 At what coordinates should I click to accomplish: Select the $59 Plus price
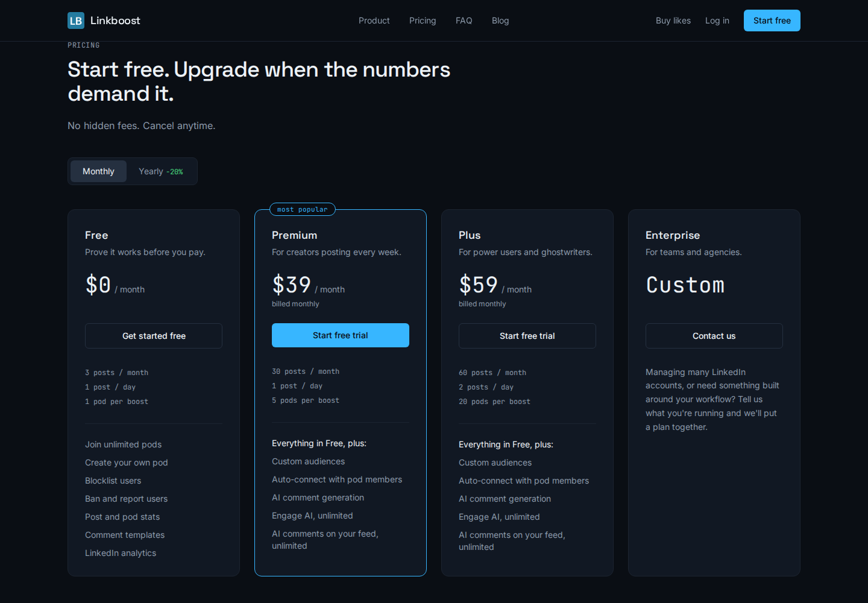click(x=479, y=285)
